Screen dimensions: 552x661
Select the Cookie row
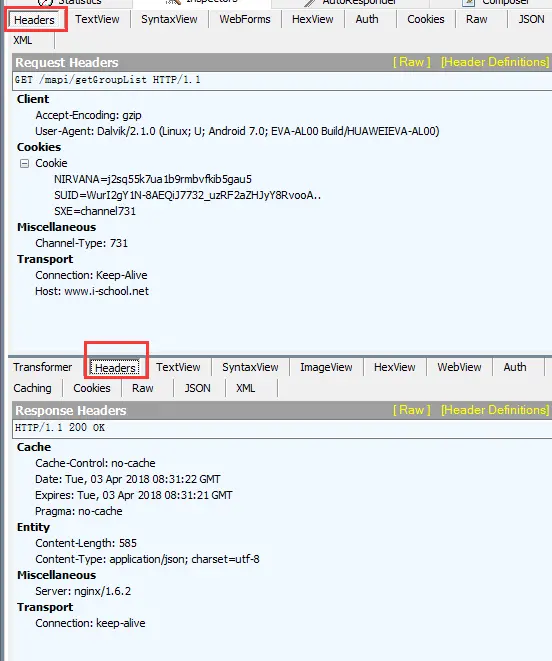[x=51, y=163]
